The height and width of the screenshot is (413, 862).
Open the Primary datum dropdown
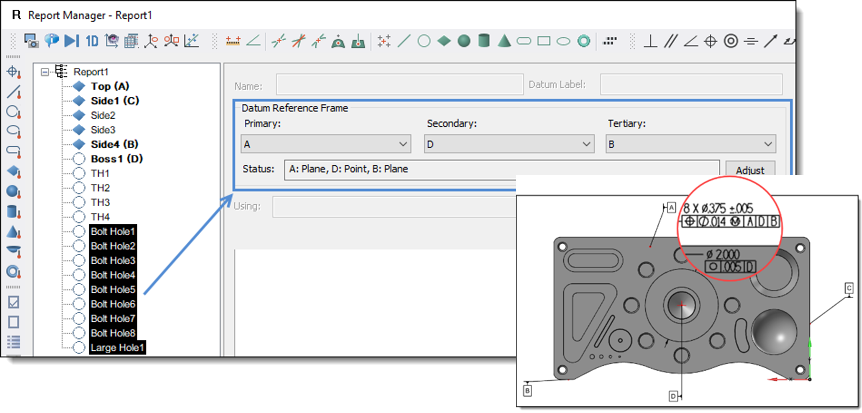point(326,144)
